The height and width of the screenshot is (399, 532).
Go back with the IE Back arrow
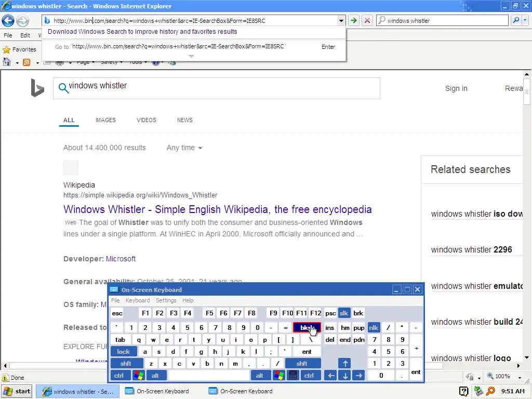coord(8,21)
